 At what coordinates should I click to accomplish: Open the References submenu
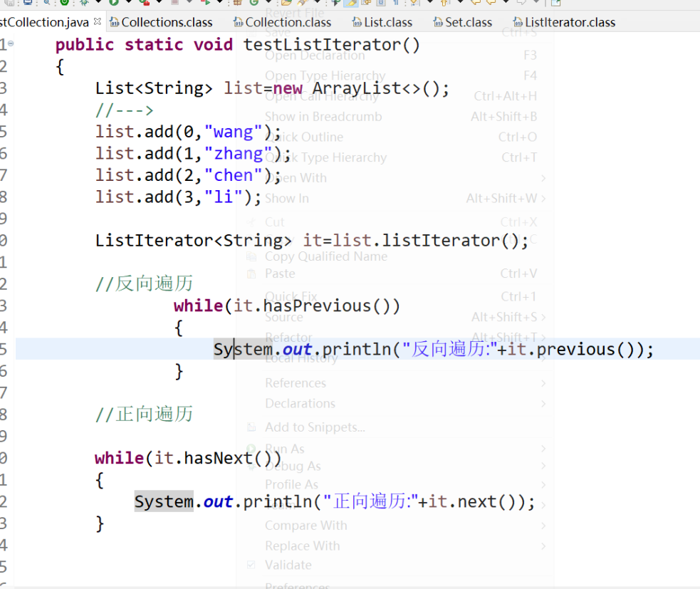296,383
